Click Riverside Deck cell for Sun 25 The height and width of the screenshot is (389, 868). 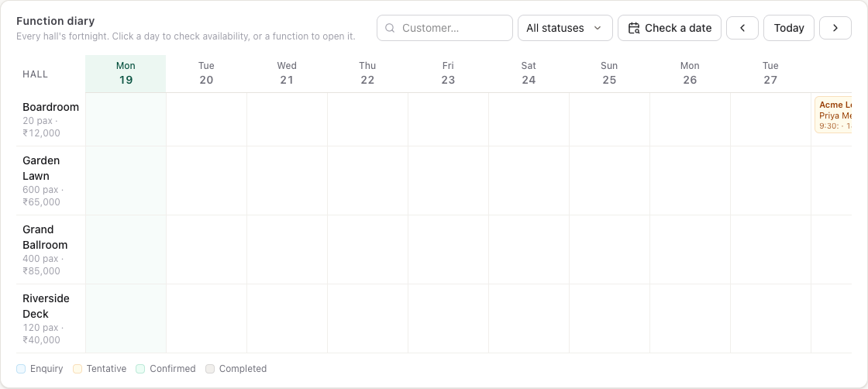click(x=609, y=318)
